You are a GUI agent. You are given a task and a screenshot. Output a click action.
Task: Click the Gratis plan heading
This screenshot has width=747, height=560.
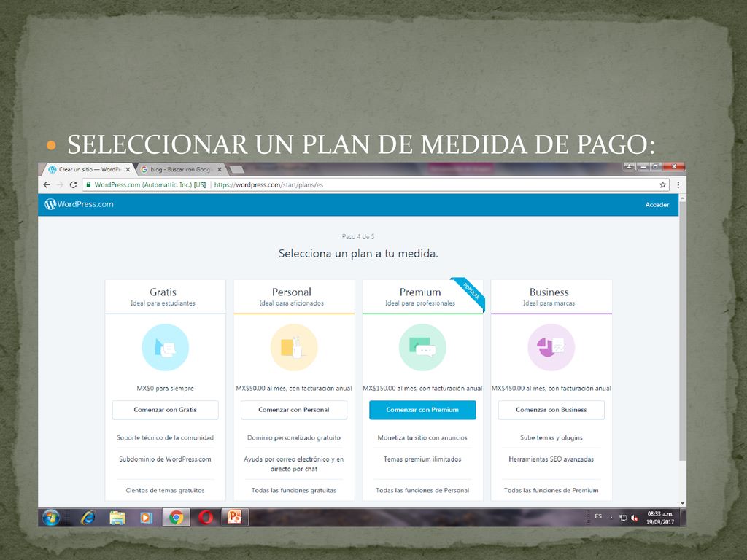click(x=163, y=292)
